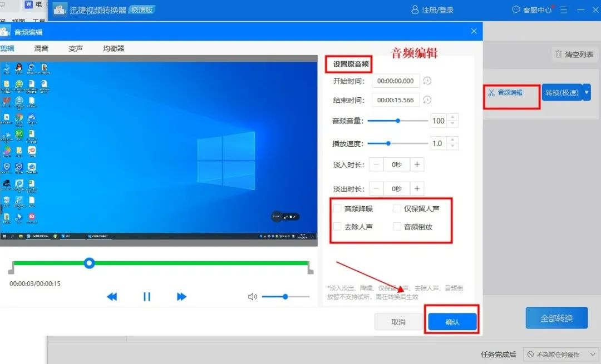Click the 开始时间 input field
The image size is (601, 364).
coord(396,81)
